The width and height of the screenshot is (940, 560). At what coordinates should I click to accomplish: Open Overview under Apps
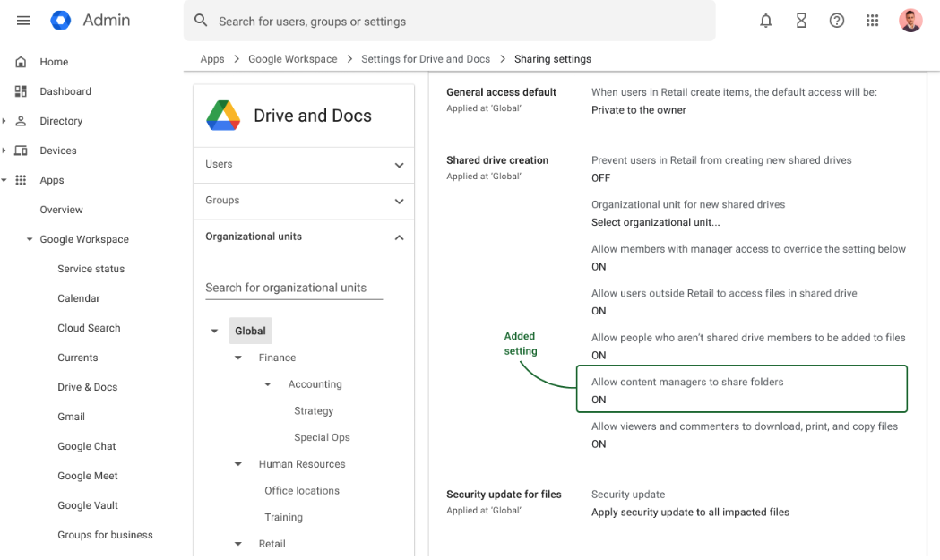(61, 210)
